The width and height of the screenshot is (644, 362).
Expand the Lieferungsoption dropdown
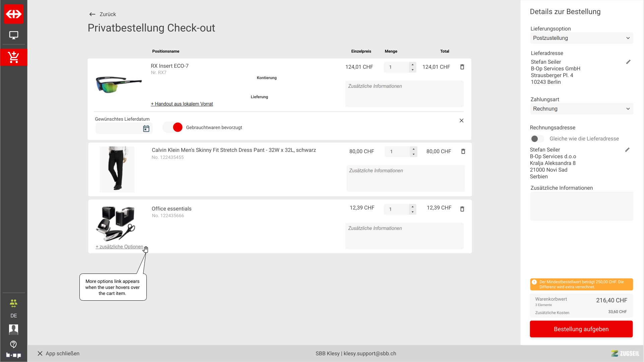581,38
